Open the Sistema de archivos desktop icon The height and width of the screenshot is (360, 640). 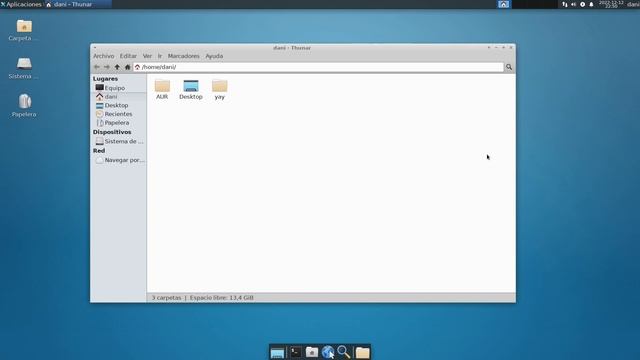tap(24, 68)
